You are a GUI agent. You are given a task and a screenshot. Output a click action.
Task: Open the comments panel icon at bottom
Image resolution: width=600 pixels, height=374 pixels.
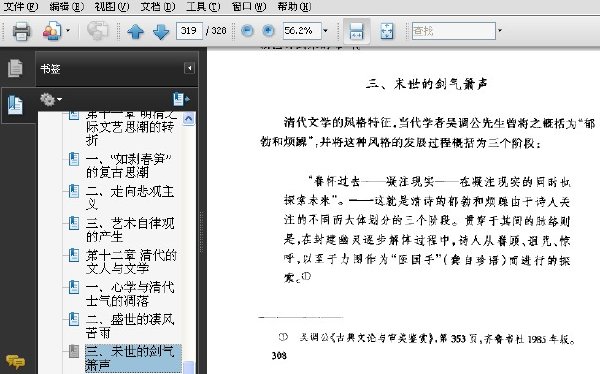[15, 361]
